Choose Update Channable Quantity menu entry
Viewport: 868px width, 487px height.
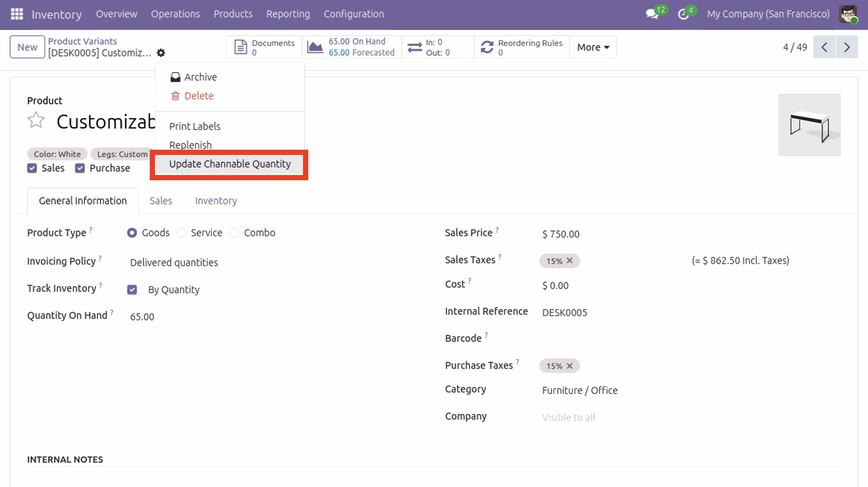point(230,164)
